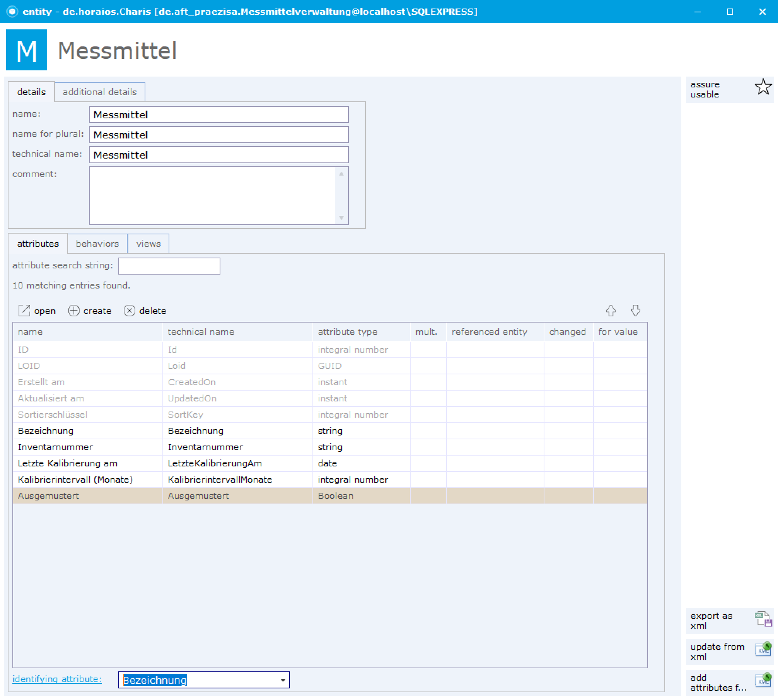Switch to additional details tab
This screenshot has height=700, width=778.
click(x=100, y=92)
